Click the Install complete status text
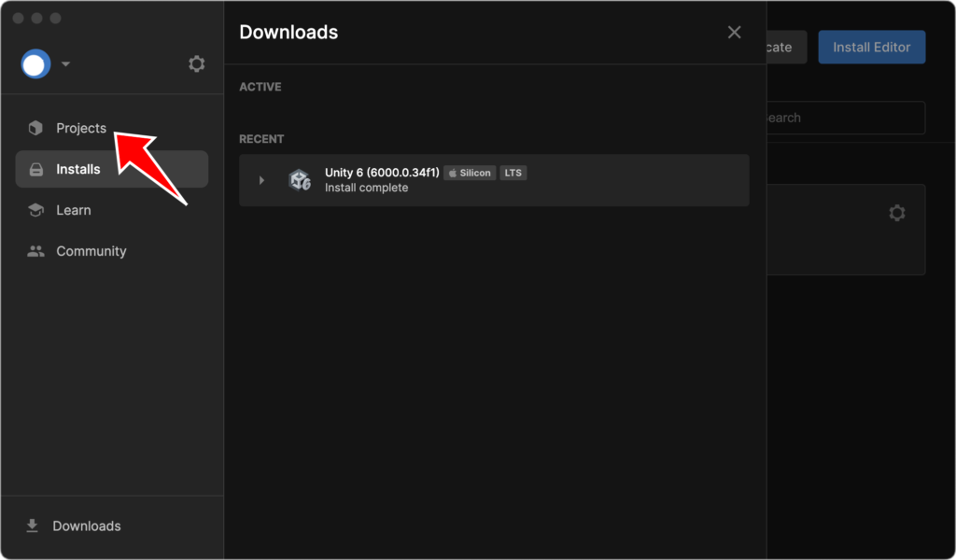Image resolution: width=956 pixels, height=560 pixels. pyautogui.click(x=366, y=188)
